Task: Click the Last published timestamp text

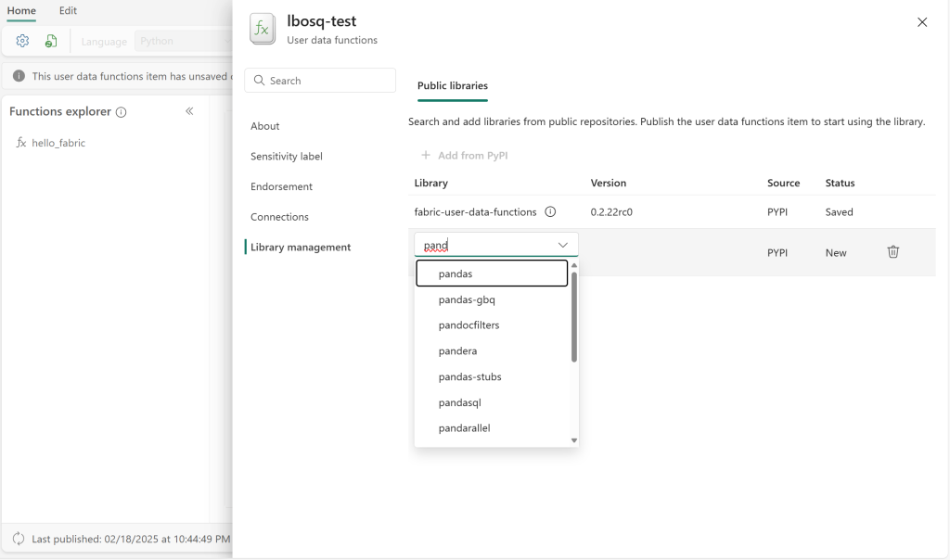Action: 131,539
